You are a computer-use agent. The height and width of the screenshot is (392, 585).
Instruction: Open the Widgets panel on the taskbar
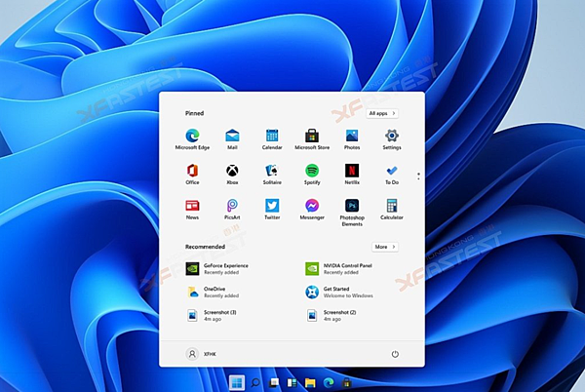point(292,382)
